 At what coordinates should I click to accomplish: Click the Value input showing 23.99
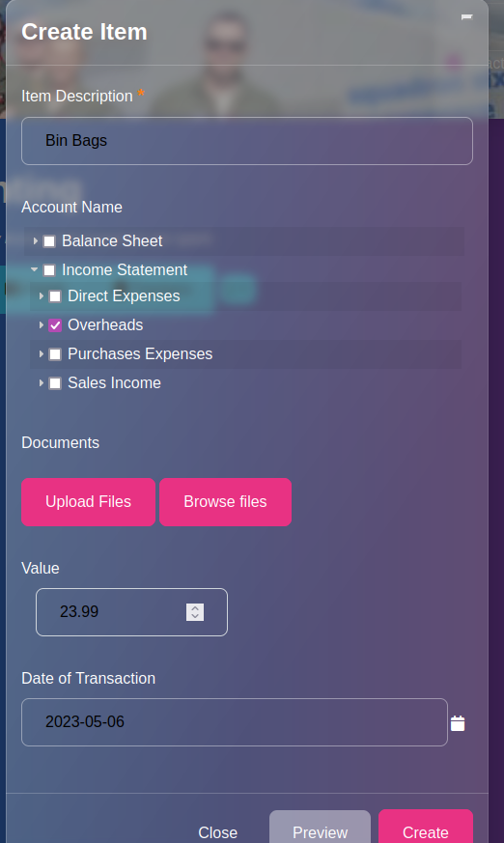131,612
